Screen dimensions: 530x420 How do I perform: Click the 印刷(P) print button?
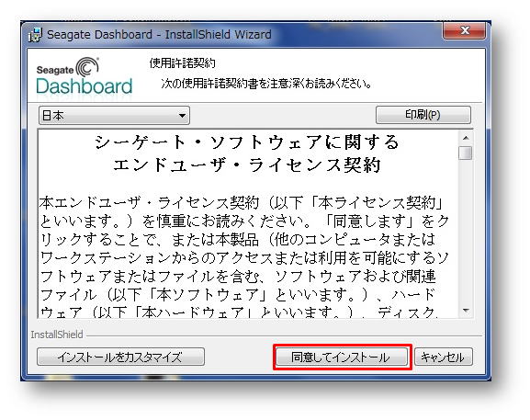point(423,115)
